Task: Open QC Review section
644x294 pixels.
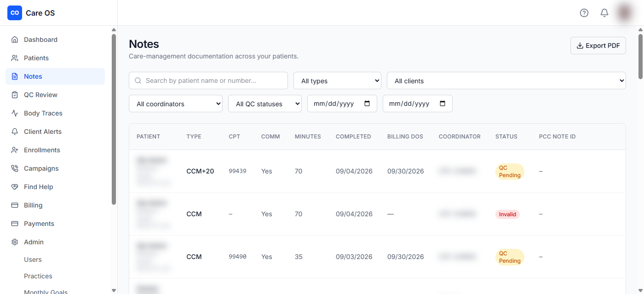Action: point(55,95)
